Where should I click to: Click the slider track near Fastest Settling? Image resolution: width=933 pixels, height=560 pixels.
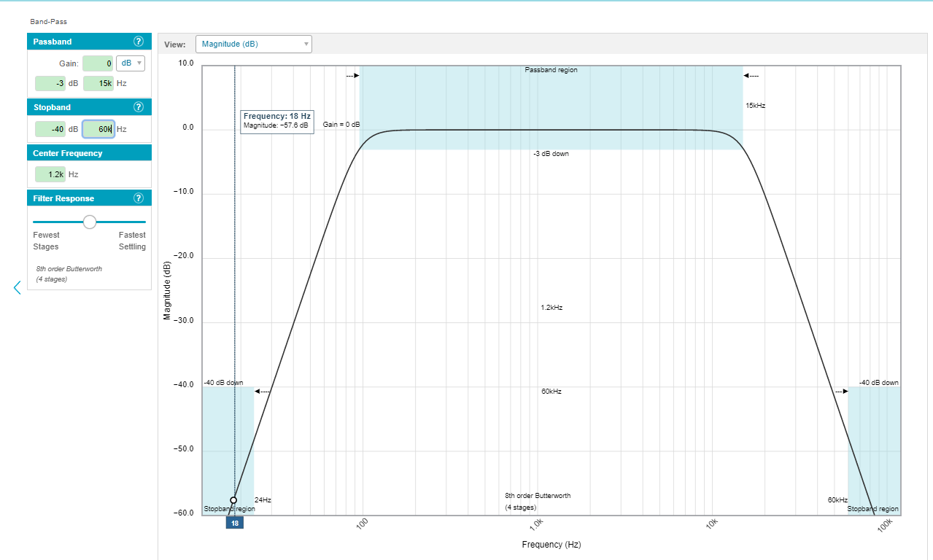pos(135,222)
